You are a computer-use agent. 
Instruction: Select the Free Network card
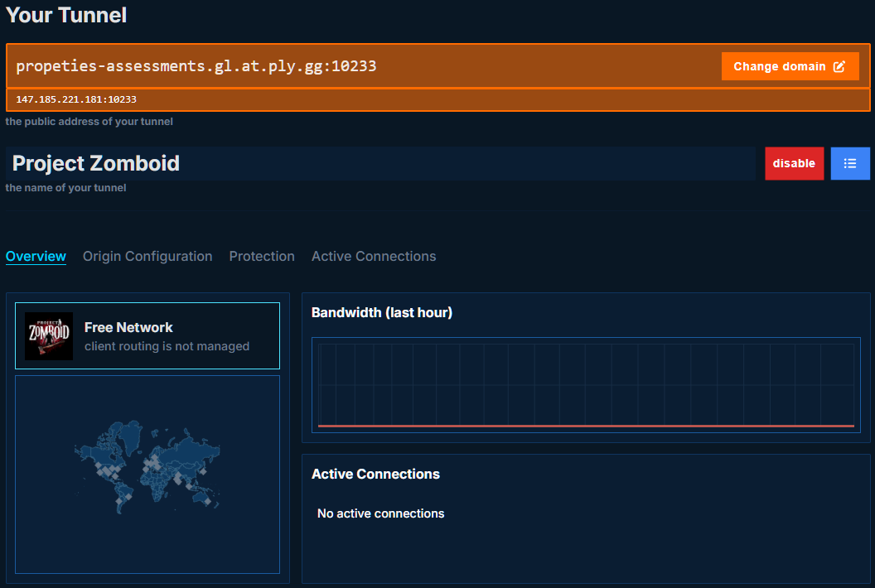click(147, 336)
